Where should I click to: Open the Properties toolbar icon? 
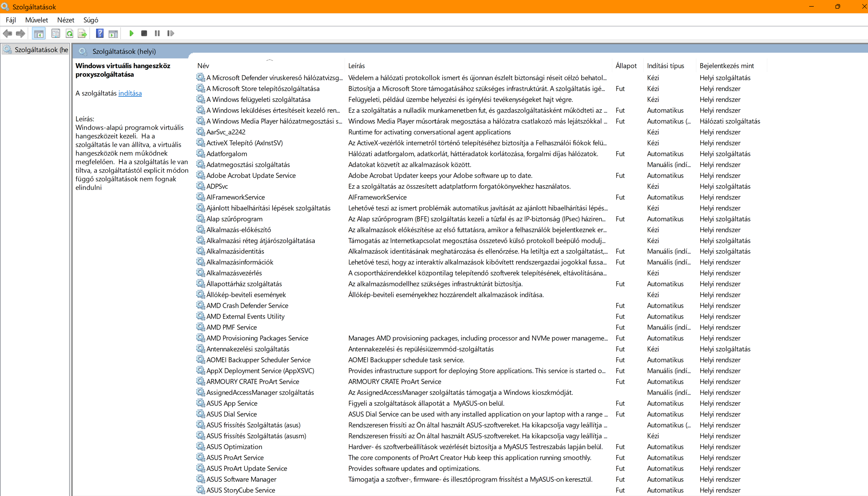tap(56, 33)
